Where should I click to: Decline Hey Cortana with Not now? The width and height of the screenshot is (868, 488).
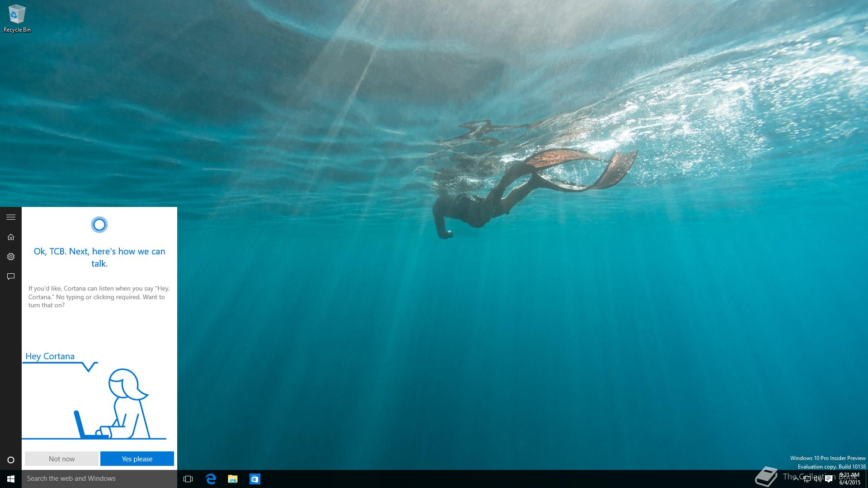click(x=61, y=459)
